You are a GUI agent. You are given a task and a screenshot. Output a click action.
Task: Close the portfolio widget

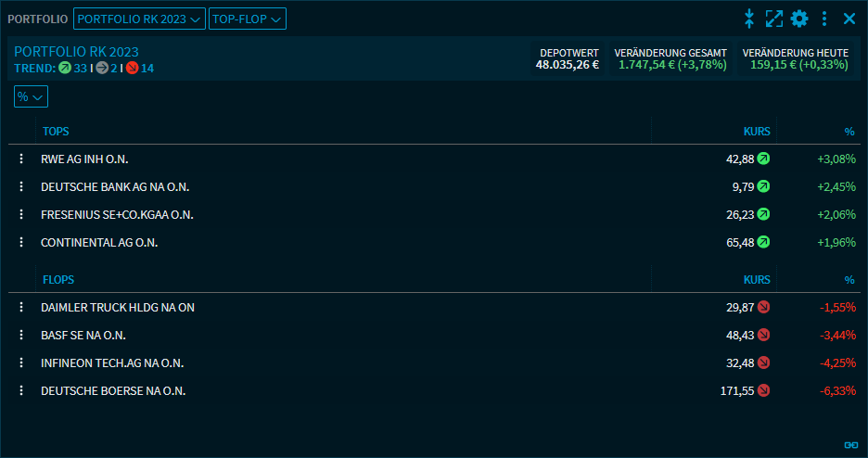(849, 19)
